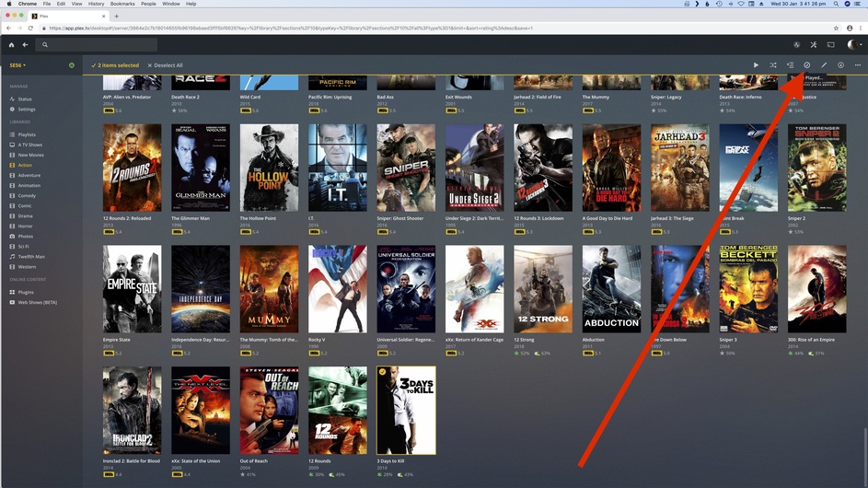Open the account avatar dropdown
Image resolution: width=868 pixels, height=488 pixels.
coord(855,45)
